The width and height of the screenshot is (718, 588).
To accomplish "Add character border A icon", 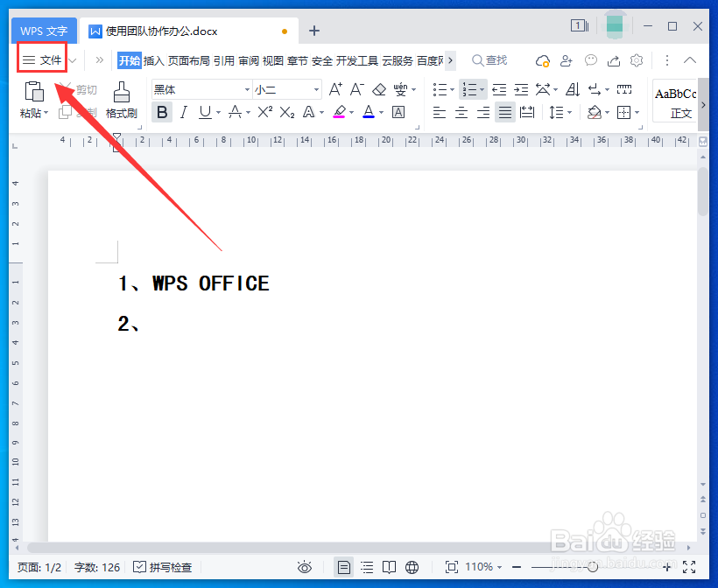I will [398, 112].
